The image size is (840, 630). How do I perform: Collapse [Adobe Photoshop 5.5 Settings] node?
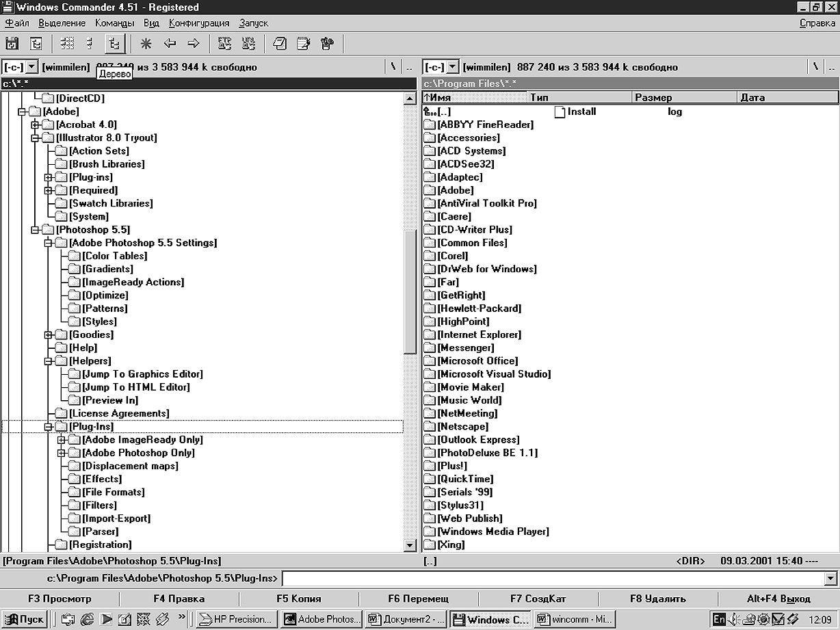[49, 243]
